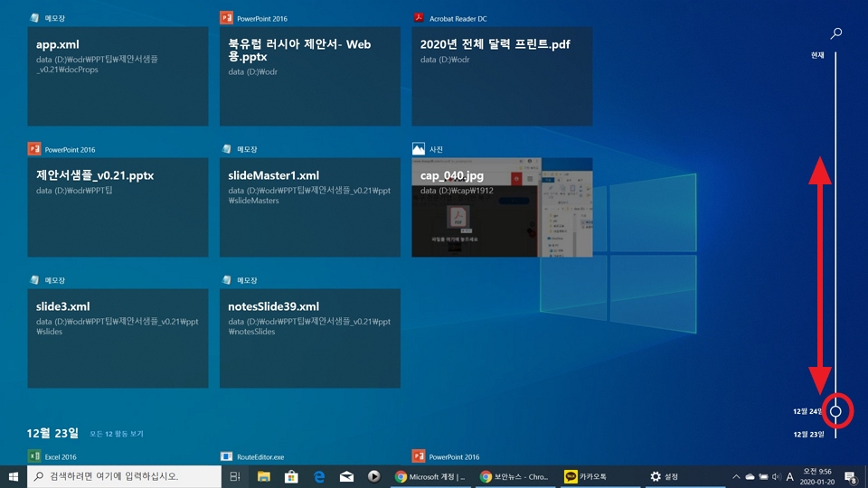Click the taskbar search input field
Screen dimensions: 868x488
(x=124, y=476)
